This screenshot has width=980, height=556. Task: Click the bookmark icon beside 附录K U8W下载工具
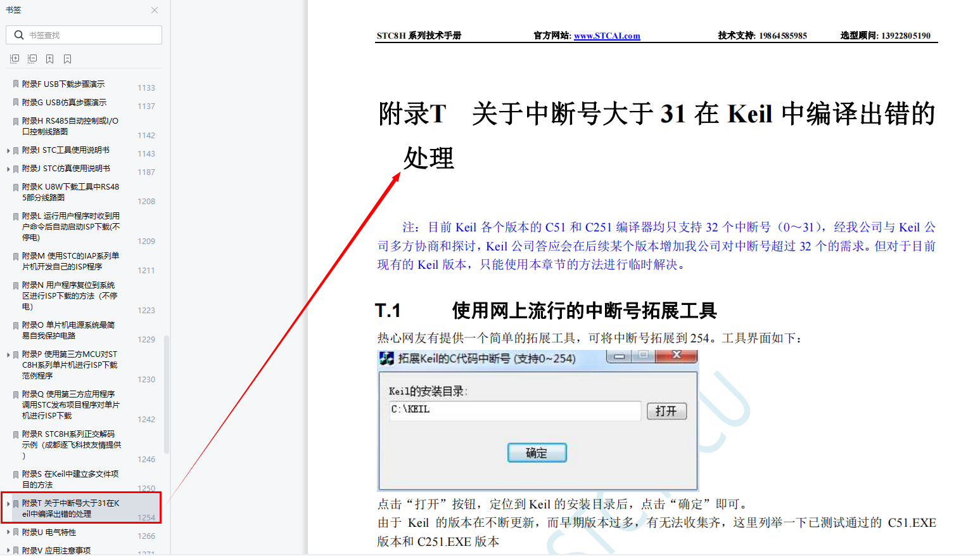[16, 187]
